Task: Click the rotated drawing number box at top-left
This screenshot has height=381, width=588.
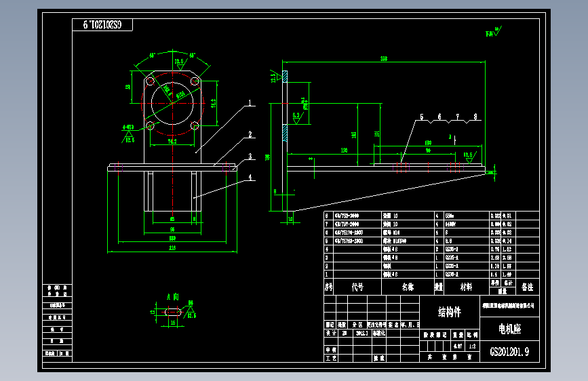Action: pyautogui.click(x=102, y=25)
